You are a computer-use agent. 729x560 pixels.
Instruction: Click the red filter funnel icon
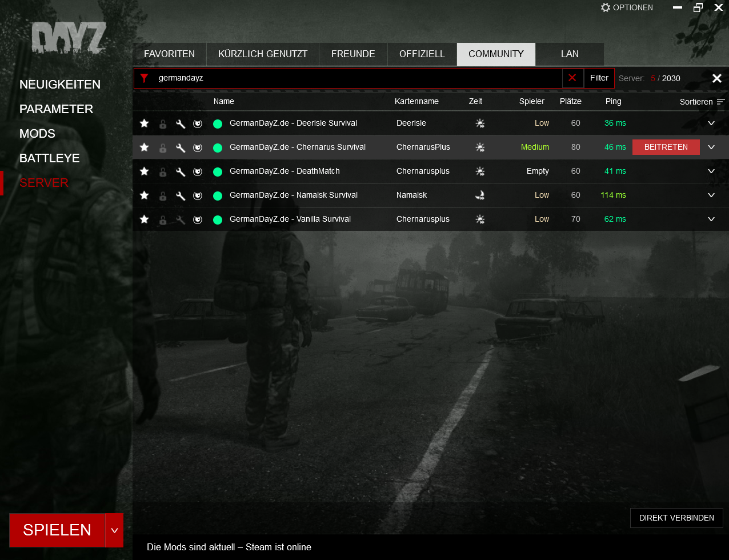(x=144, y=78)
